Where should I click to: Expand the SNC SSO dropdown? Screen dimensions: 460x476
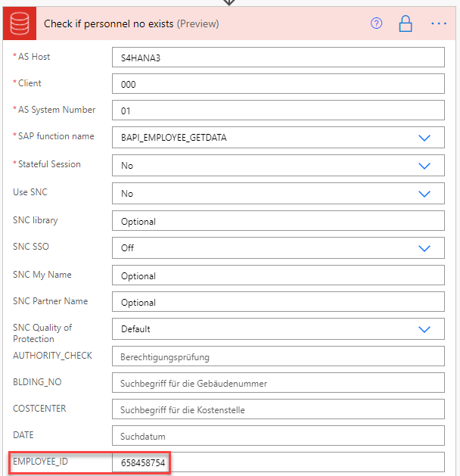[x=424, y=248]
